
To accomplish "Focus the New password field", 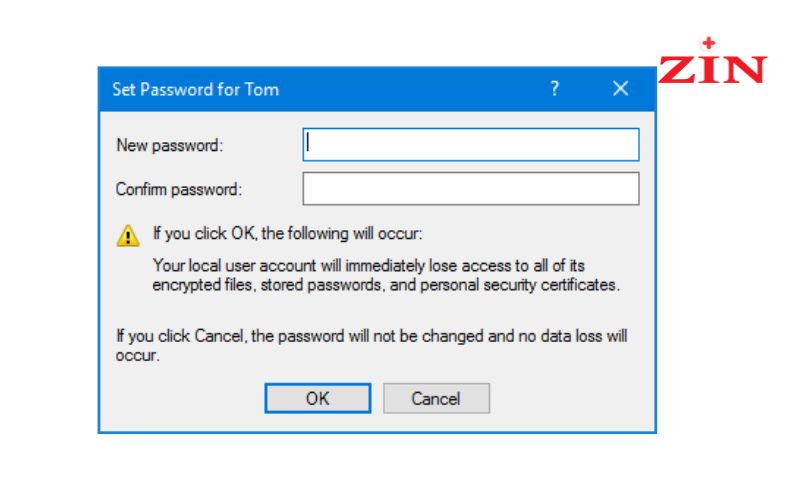I will point(470,145).
